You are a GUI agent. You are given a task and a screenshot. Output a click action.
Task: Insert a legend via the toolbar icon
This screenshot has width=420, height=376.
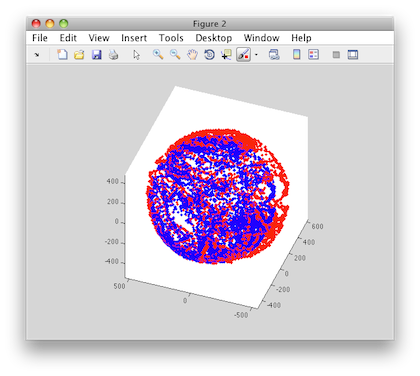coord(314,54)
